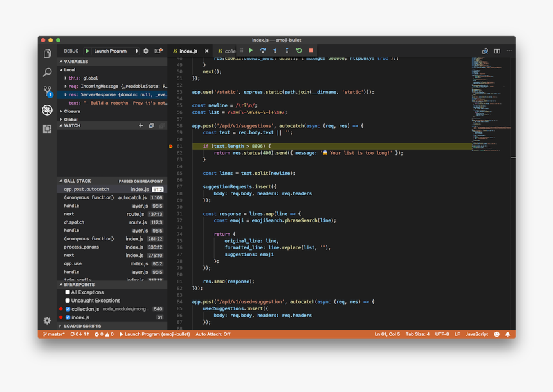
Task: Open the Extensions view
Action: [46, 129]
